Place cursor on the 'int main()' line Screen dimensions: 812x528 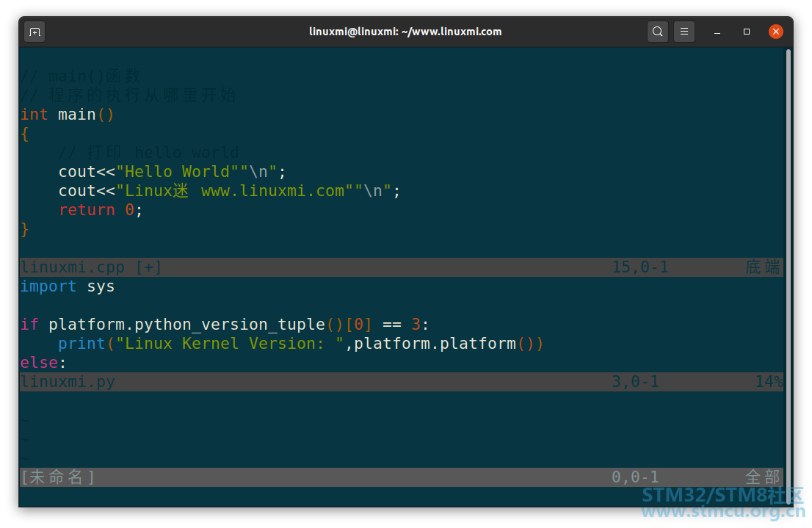tap(68, 115)
